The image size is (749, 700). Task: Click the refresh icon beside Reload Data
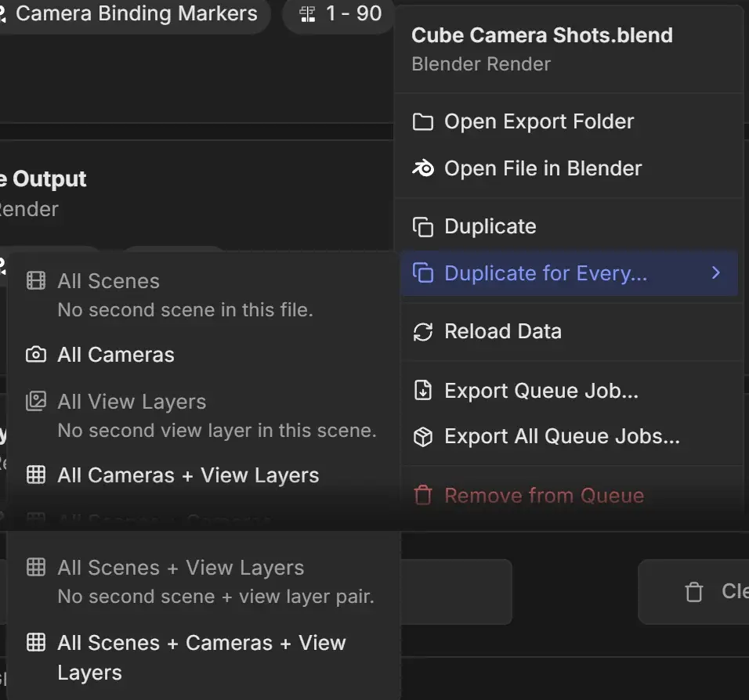pos(423,332)
